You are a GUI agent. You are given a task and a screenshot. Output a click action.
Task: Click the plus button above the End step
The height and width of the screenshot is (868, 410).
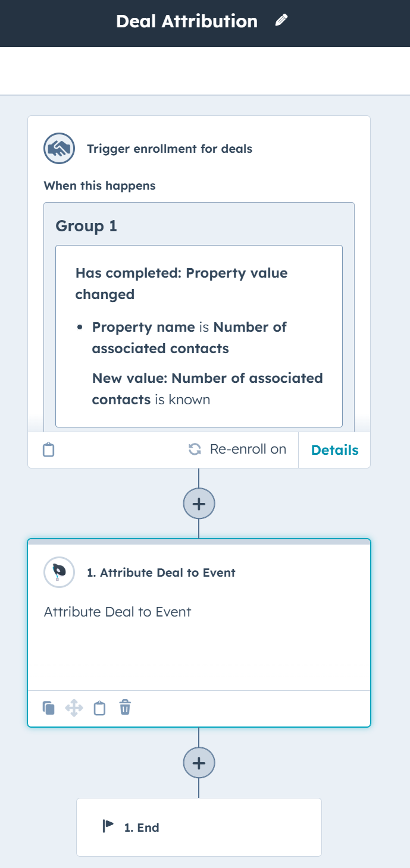198,762
